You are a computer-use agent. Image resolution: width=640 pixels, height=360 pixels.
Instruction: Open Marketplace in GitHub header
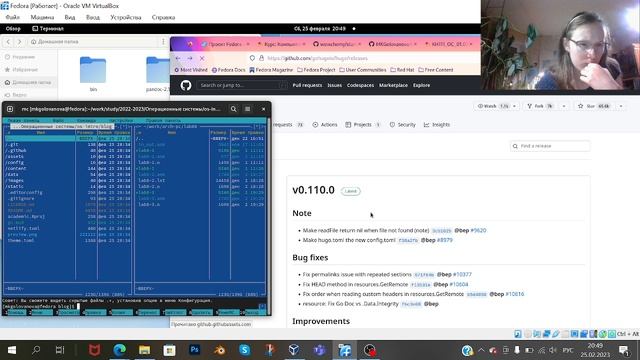(x=393, y=85)
